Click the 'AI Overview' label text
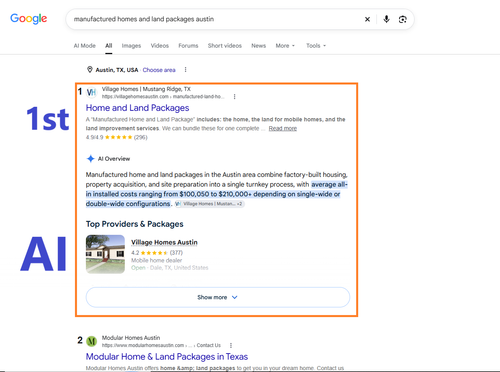This screenshot has height=372, width=500. pyautogui.click(x=114, y=159)
